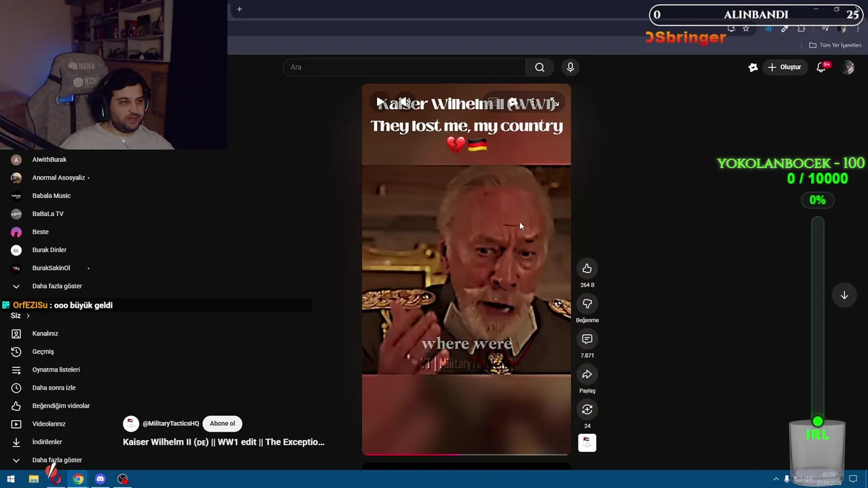The height and width of the screenshot is (488, 868).
Task: Open the BaBaLa TV channel
Action: tap(47, 213)
